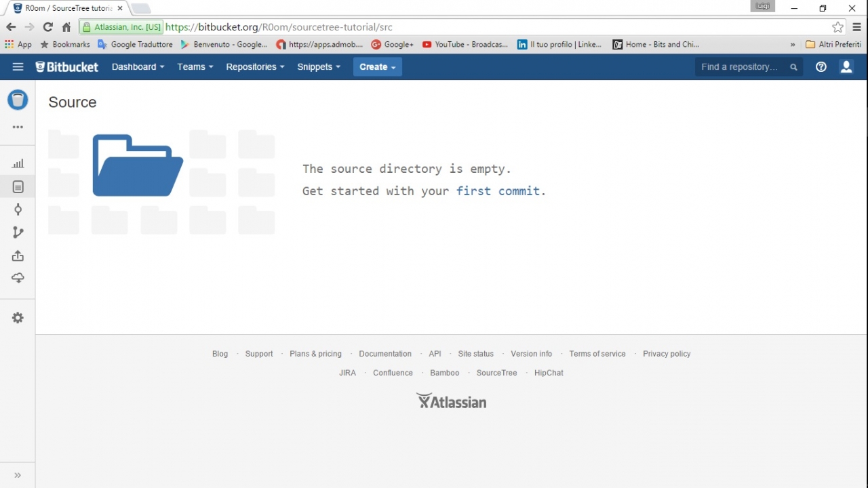Open the SourceTree footer link

click(496, 373)
